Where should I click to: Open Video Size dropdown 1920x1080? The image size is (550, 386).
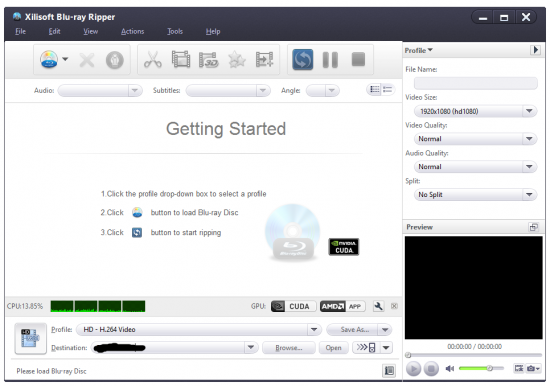(475, 111)
